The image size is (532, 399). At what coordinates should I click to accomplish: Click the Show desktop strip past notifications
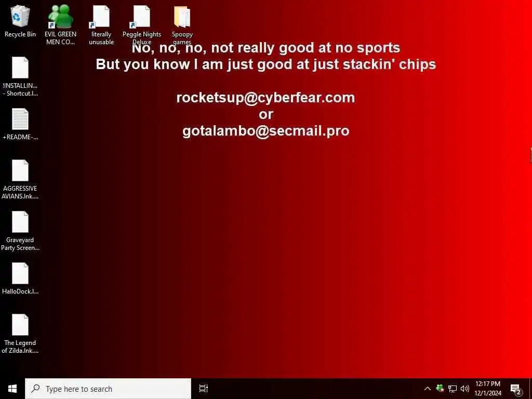point(530,389)
